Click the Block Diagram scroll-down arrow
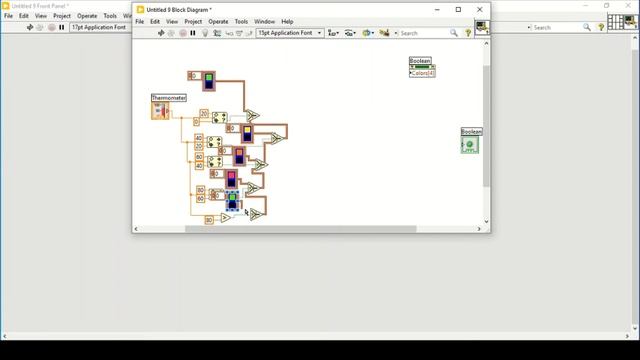Screen dimensions: 640x360 tap(486, 221)
